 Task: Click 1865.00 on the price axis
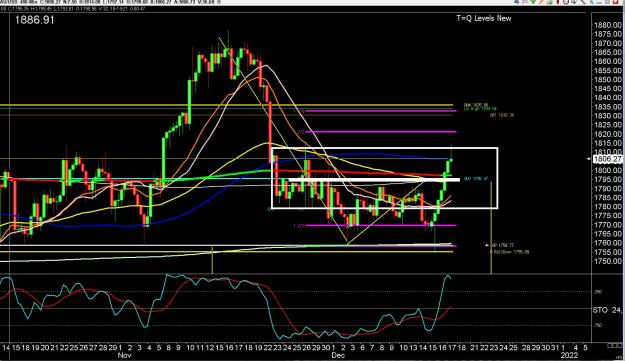point(607,52)
